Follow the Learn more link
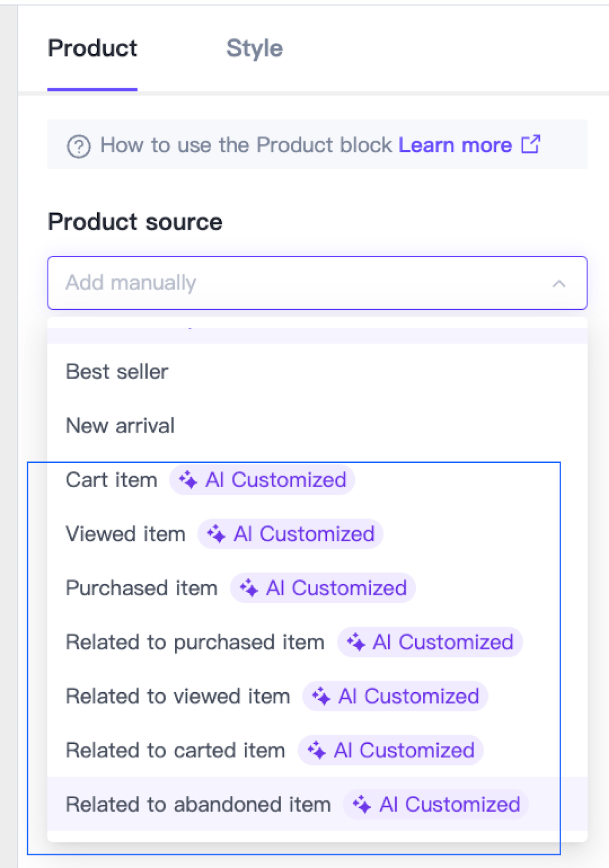 pyautogui.click(x=455, y=145)
